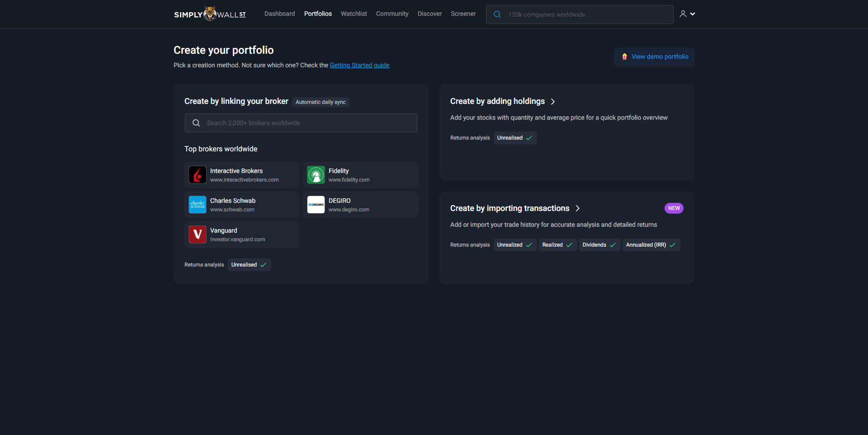The height and width of the screenshot is (435, 868).
Task: Choose the Charles Schwab logo icon
Action: [197, 205]
